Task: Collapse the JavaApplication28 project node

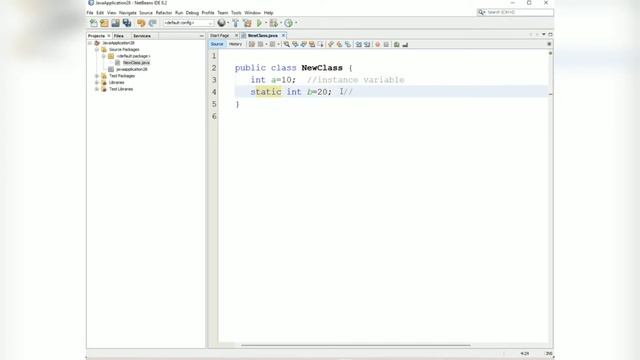Action: click(x=90, y=43)
